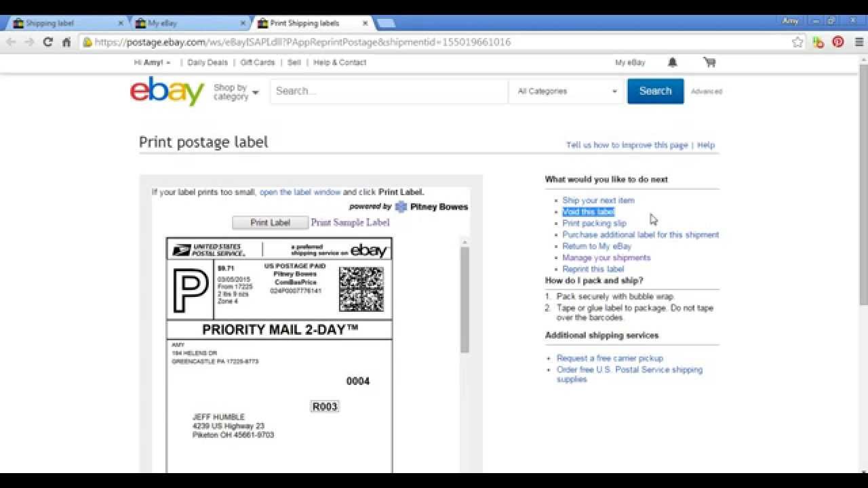Click the eBay logo

coord(167,91)
